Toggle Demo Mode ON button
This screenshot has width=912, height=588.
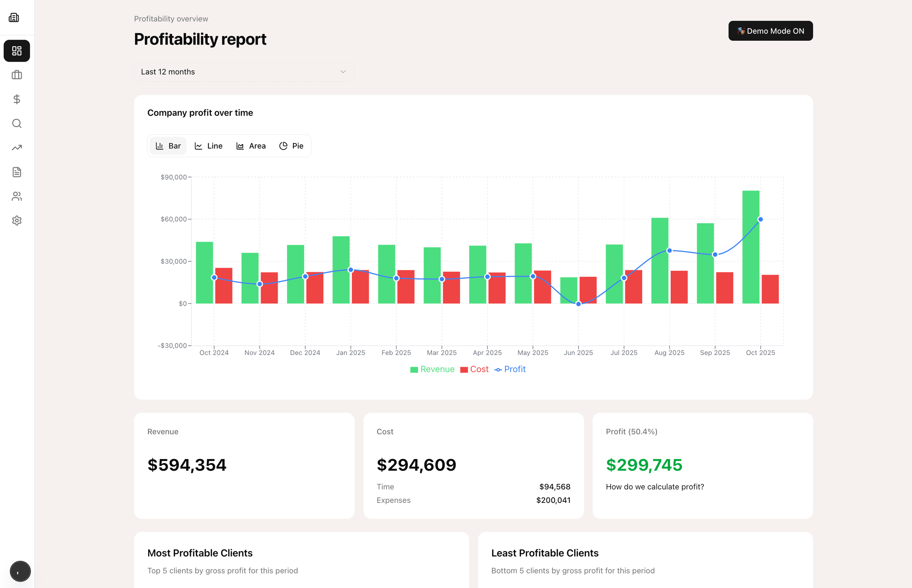coord(770,31)
